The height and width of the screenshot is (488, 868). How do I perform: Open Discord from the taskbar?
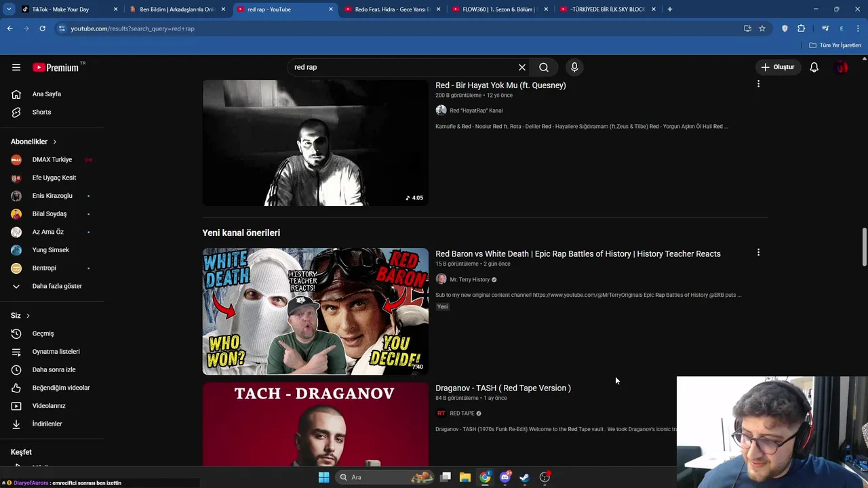coord(505,477)
